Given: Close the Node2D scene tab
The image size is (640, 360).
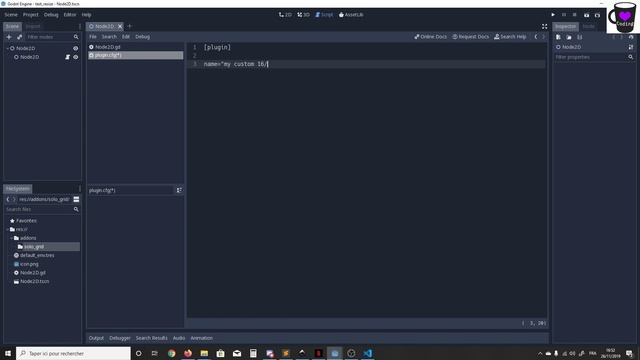Looking at the screenshot, I should point(120,27).
